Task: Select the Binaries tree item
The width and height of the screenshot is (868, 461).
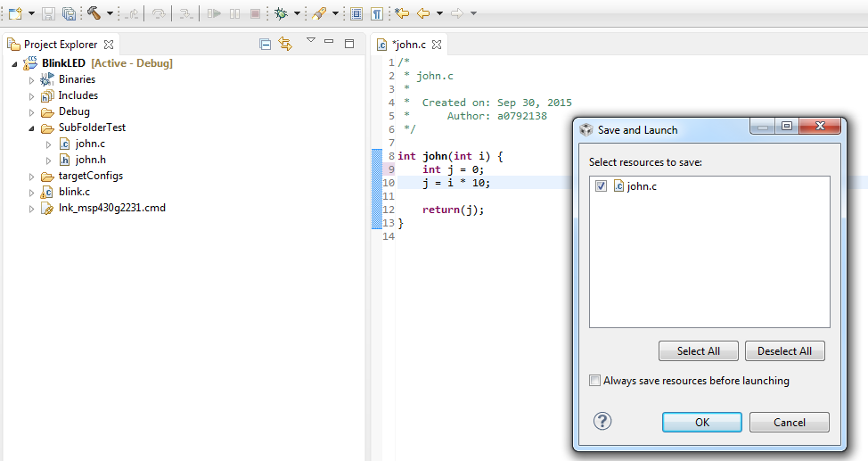Action: [x=77, y=79]
